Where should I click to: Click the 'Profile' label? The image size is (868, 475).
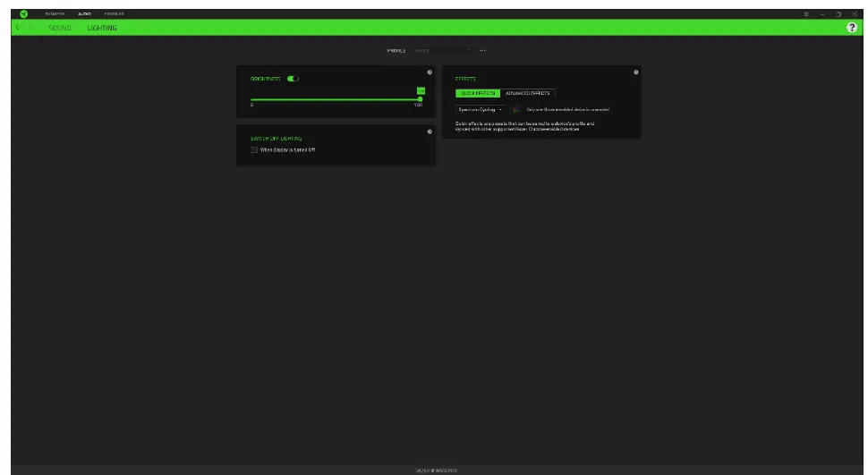point(396,50)
